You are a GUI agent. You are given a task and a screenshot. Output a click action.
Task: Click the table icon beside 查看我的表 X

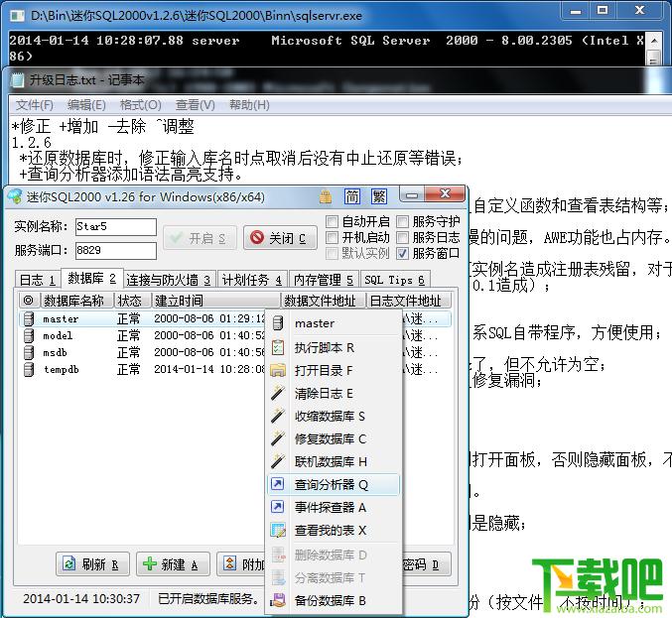tap(278, 530)
